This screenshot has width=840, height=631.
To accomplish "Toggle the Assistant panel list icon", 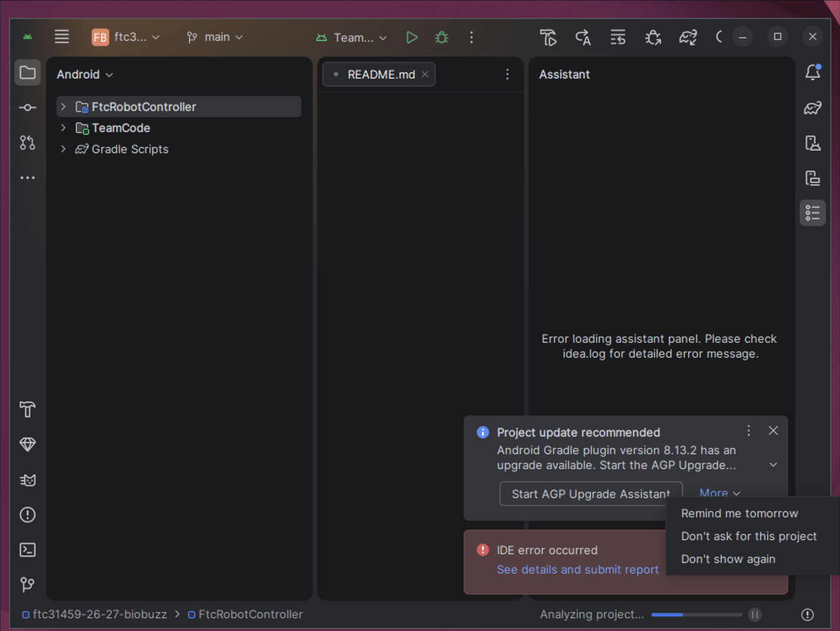I will [813, 213].
